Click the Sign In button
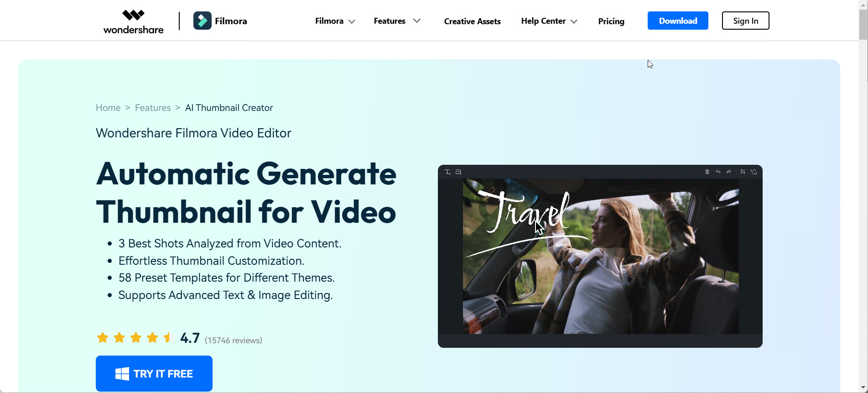The height and width of the screenshot is (393, 868). [745, 21]
